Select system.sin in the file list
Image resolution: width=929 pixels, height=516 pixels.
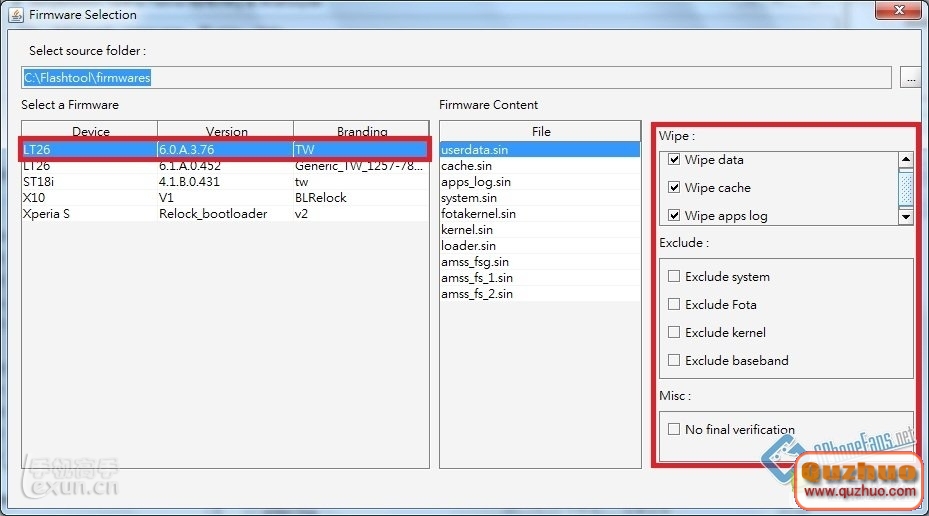[540, 197]
